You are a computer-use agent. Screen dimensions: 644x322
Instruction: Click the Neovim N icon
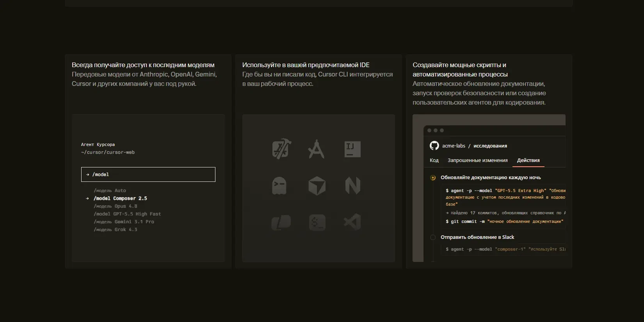pyautogui.click(x=352, y=186)
